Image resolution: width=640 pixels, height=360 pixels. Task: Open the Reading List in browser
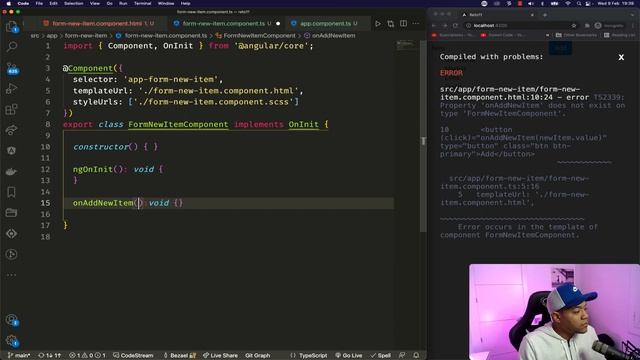[620, 36]
